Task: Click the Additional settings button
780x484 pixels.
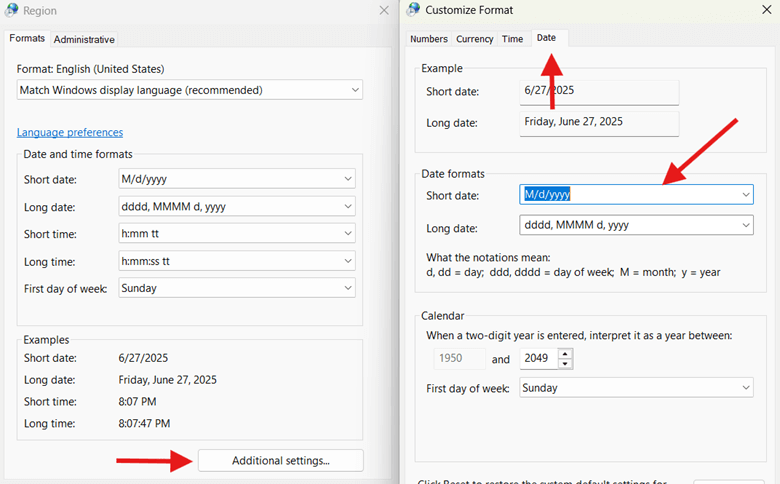Action: click(280, 460)
